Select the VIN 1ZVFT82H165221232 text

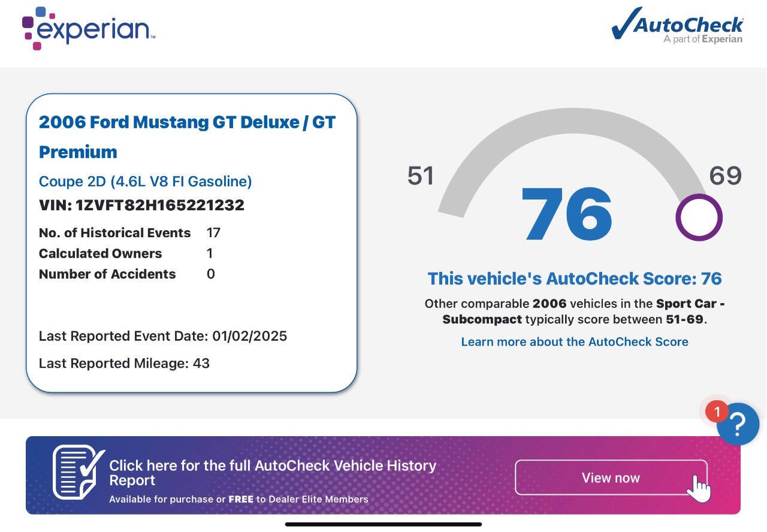click(141, 205)
